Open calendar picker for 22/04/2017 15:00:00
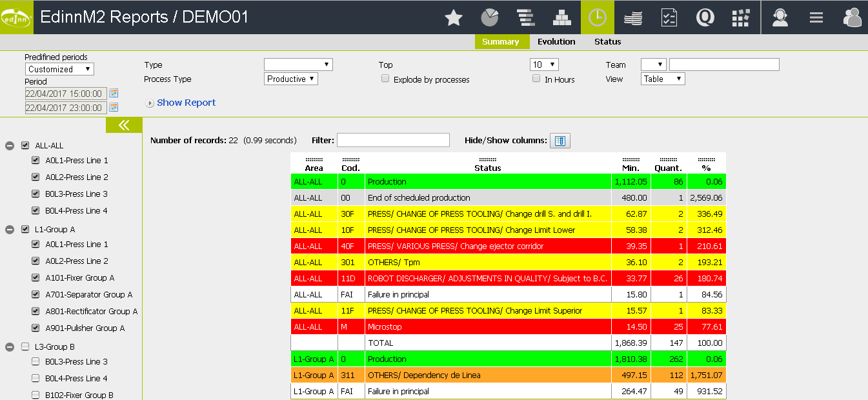The height and width of the screenshot is (400, 868). pos(114,94)
